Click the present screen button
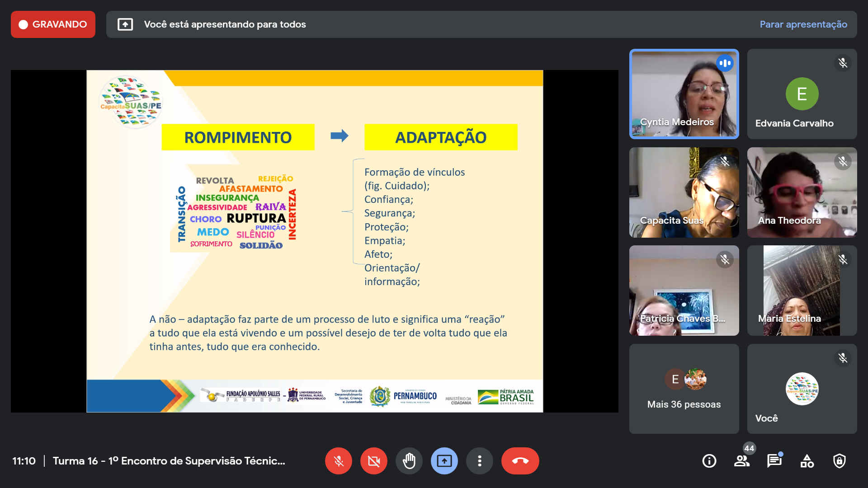This screenshot has height=488, width=868. pyautogui.click(x=444, y=461)
